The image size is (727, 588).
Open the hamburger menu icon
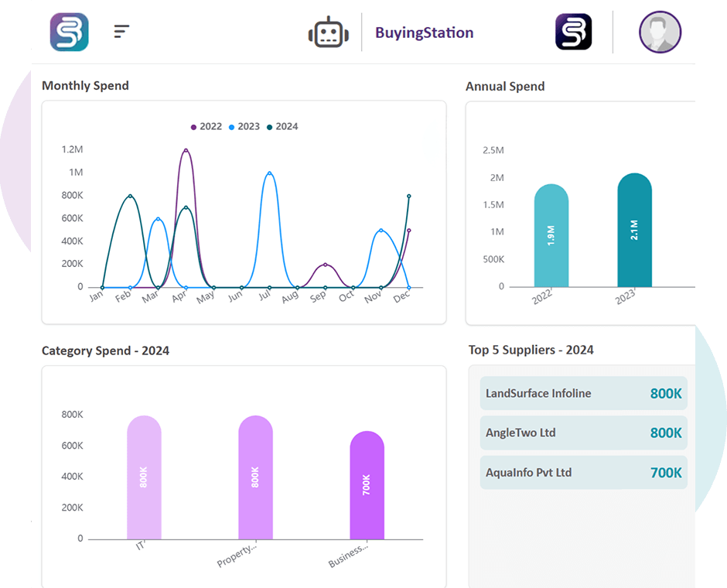(x=121, y=32)
